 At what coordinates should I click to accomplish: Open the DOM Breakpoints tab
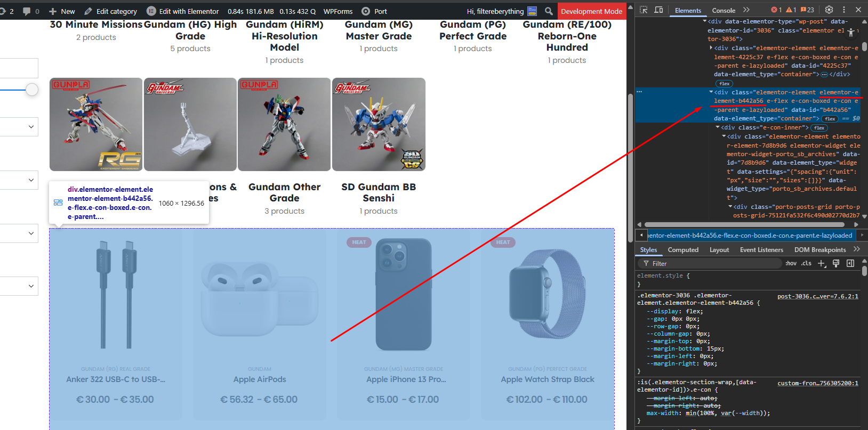tap(820, 250)
